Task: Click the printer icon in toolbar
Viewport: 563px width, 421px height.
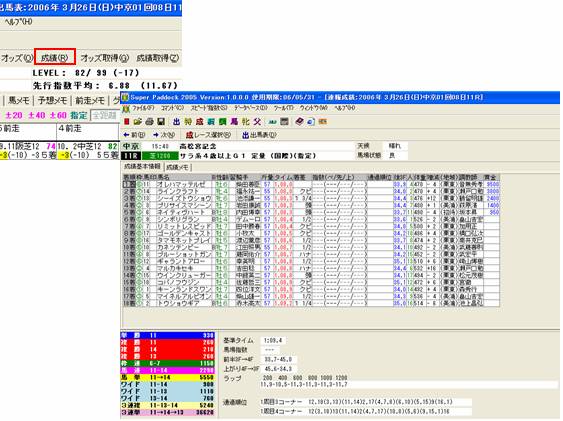Action: point(149,122)
